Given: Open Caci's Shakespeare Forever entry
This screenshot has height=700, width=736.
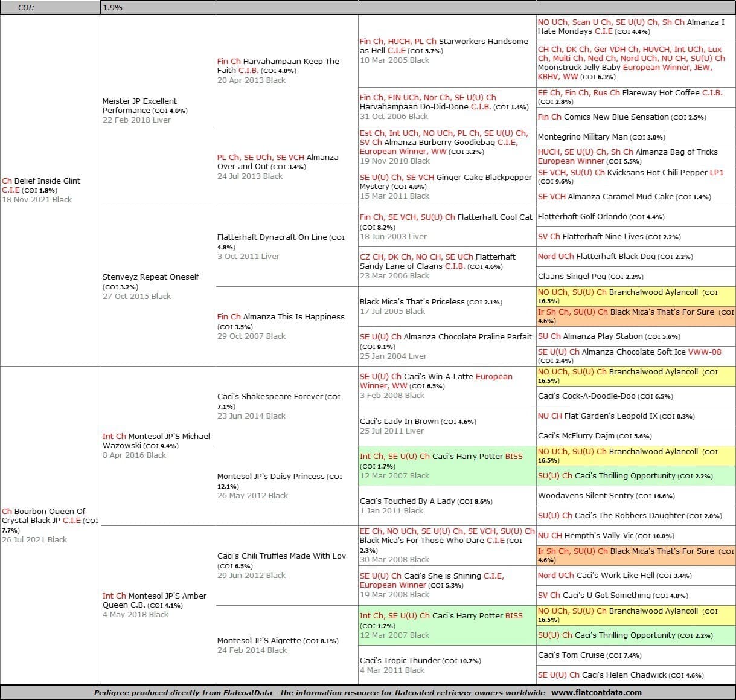Looking at the screenshot, I should [270, 396].
